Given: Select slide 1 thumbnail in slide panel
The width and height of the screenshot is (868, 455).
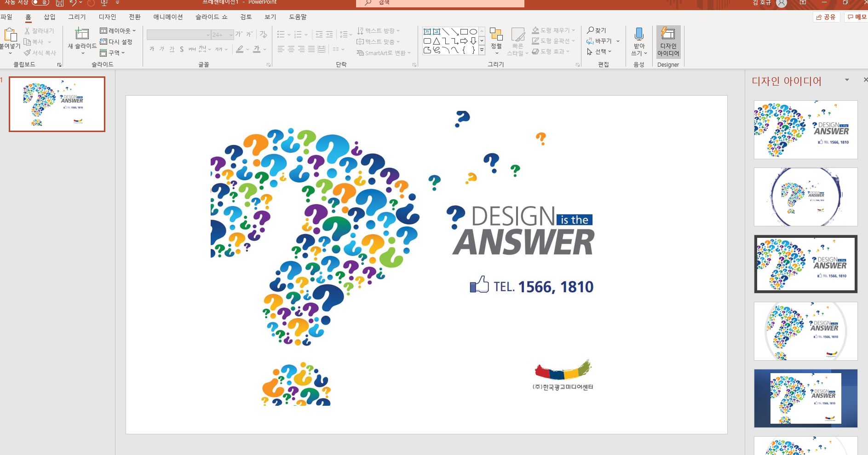Looking at the screenshot, I should [x=57, y=104].
